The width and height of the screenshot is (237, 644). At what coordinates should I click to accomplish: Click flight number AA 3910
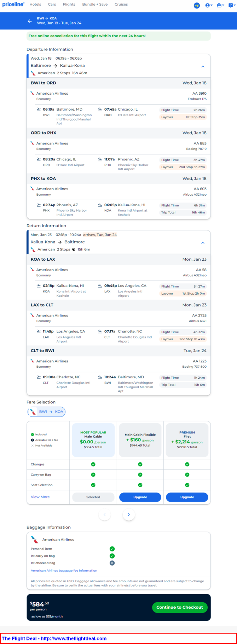[200, 94]
